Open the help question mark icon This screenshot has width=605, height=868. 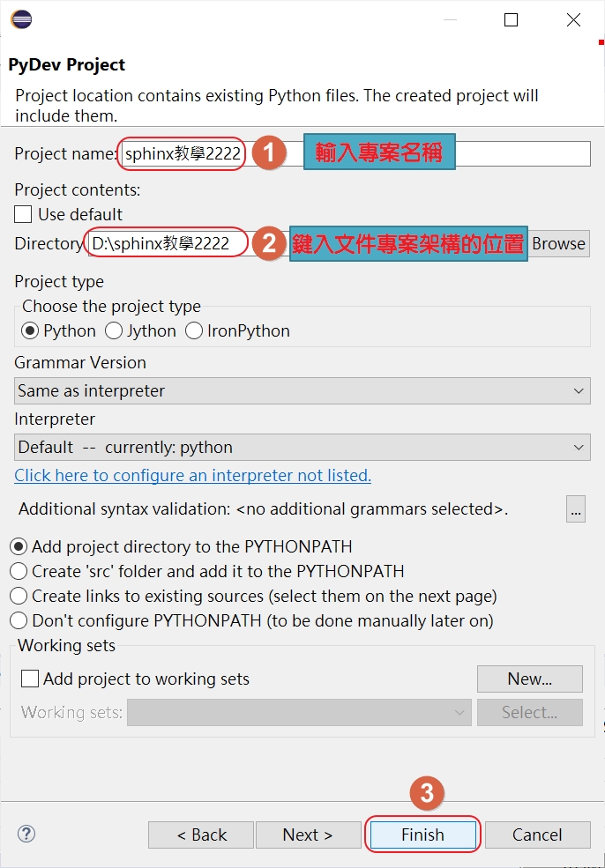26,834
